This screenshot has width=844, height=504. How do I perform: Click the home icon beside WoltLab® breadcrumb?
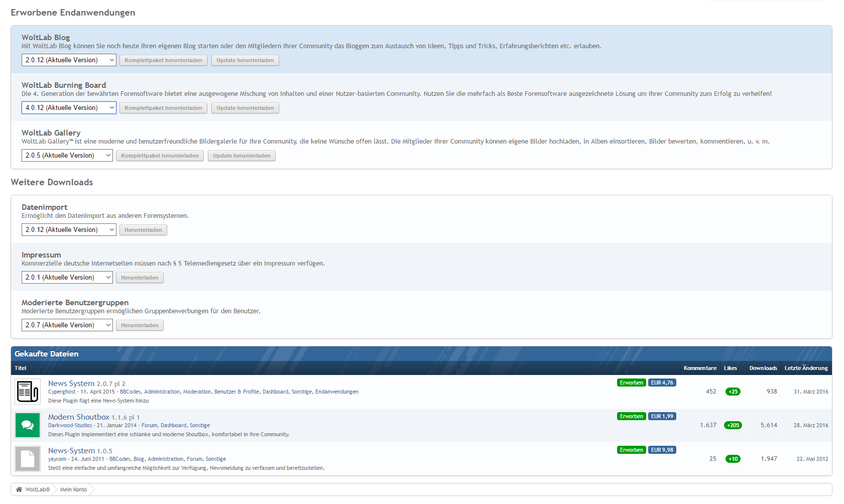pyautogui.click(x=19, y=489)
